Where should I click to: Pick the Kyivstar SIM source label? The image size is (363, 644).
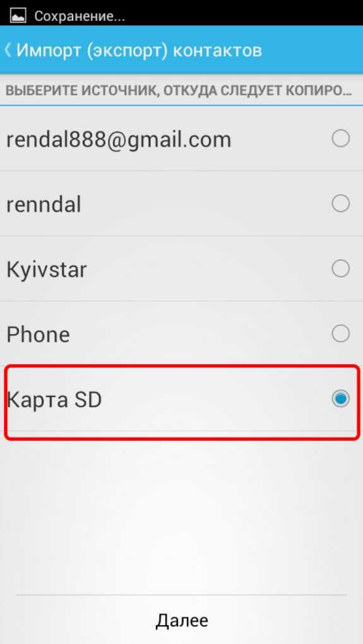[x=47, y=270]
